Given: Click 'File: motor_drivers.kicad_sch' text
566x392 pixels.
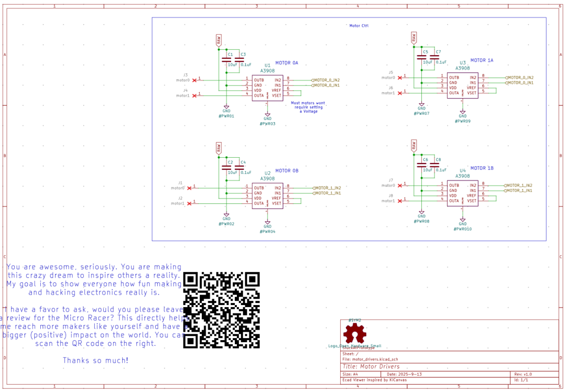Looking at the screenshot, I should [370, 359].
